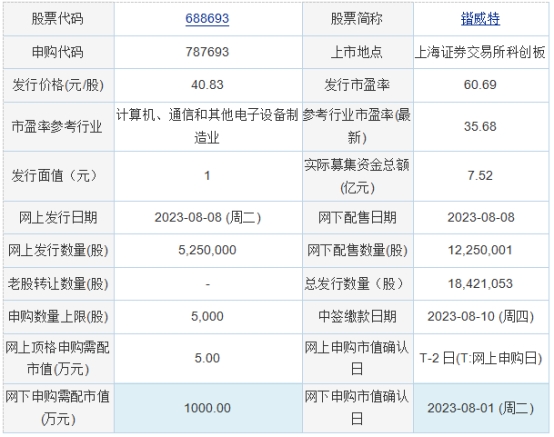Click the reference industry P/E value 35.68

point(480,126)
